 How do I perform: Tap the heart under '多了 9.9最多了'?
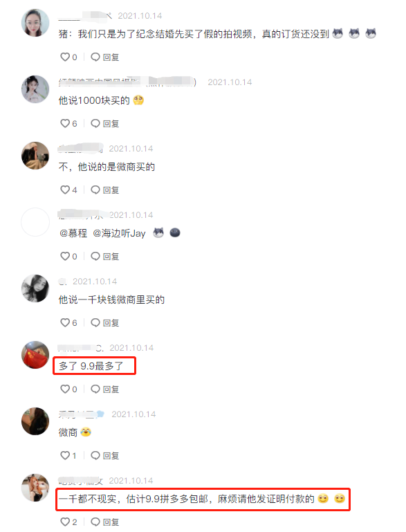click(x=65, y=389)
